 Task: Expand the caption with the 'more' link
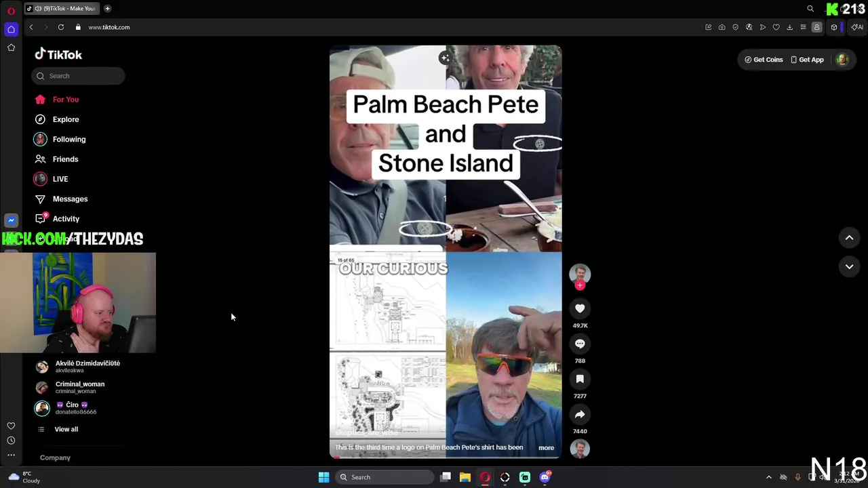tap(546, 447)
